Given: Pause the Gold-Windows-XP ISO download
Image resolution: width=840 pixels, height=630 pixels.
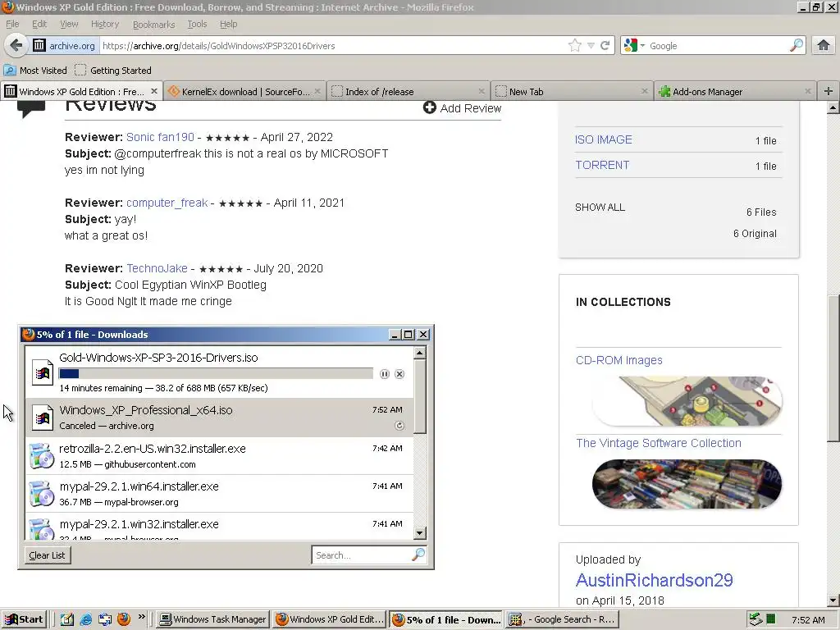Looking at the screenshot, I should coord(385,374).
